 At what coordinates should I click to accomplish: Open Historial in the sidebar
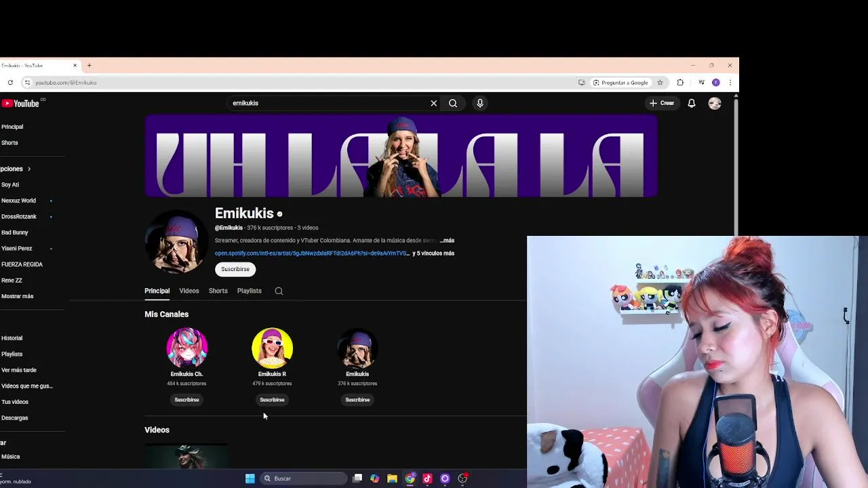[12, 338]
